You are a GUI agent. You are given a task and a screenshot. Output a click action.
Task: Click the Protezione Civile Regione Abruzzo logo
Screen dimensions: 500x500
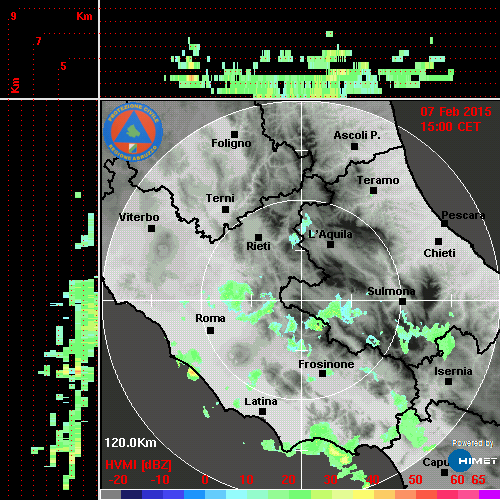pyautogui.click(x=133, y=132)
